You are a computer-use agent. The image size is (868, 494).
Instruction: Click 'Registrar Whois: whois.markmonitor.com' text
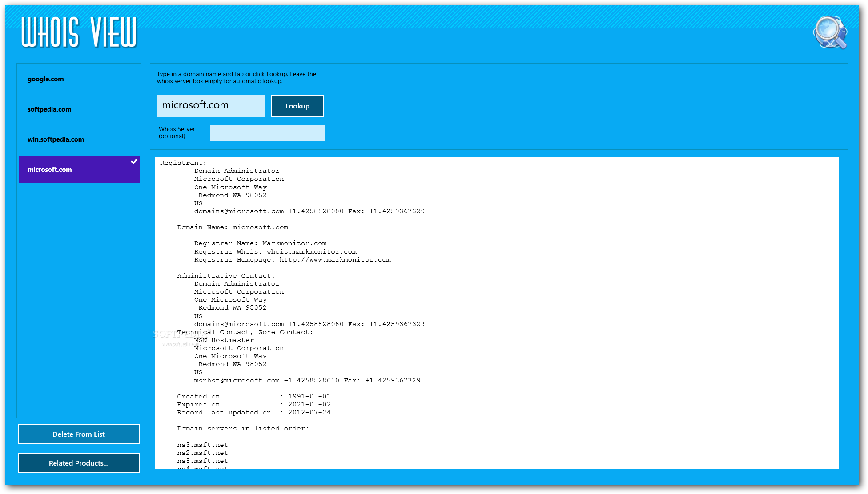275,252
